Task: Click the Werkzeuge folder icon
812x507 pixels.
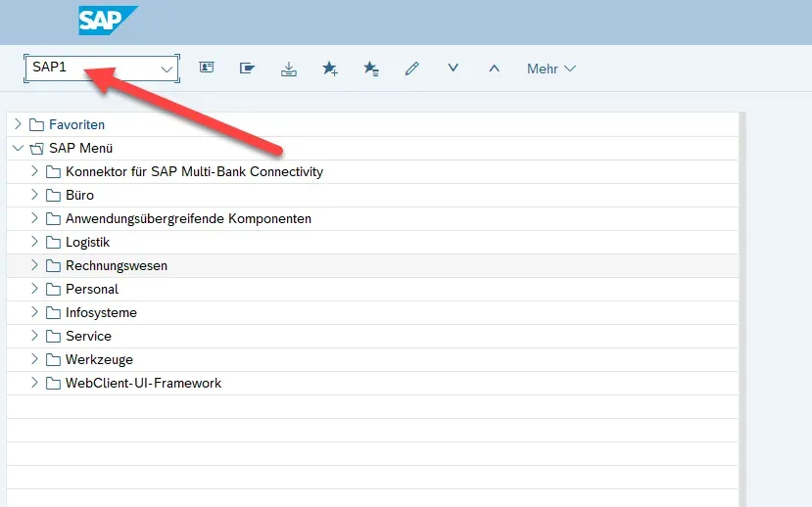Action: [x=53, y=359]
